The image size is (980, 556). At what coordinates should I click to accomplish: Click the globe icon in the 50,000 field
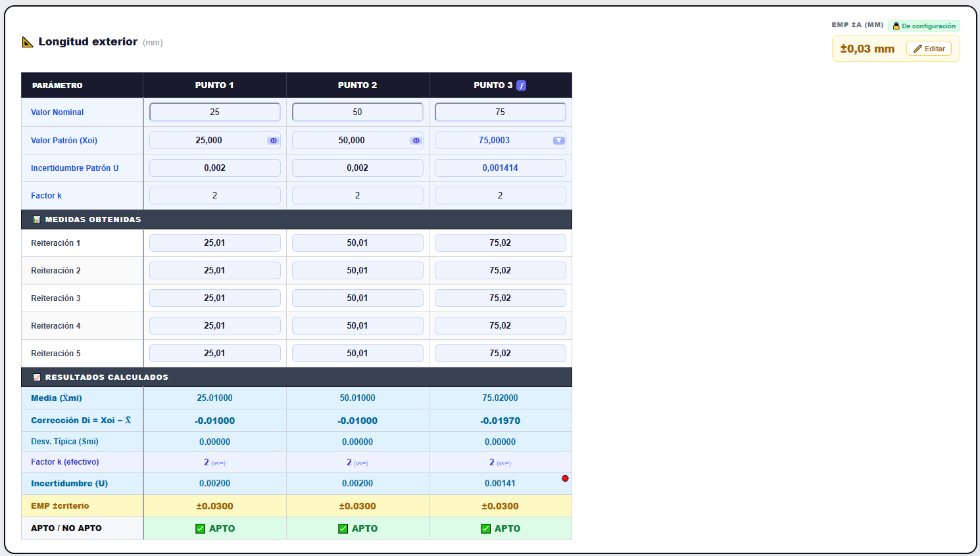(x=416, y=141)
